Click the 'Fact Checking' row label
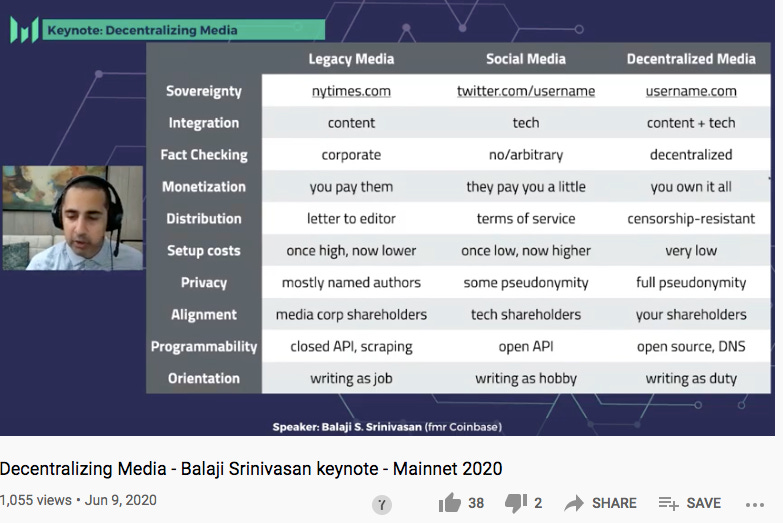The height and width of the screenshot is (523, 783). [x=204, y=155]
